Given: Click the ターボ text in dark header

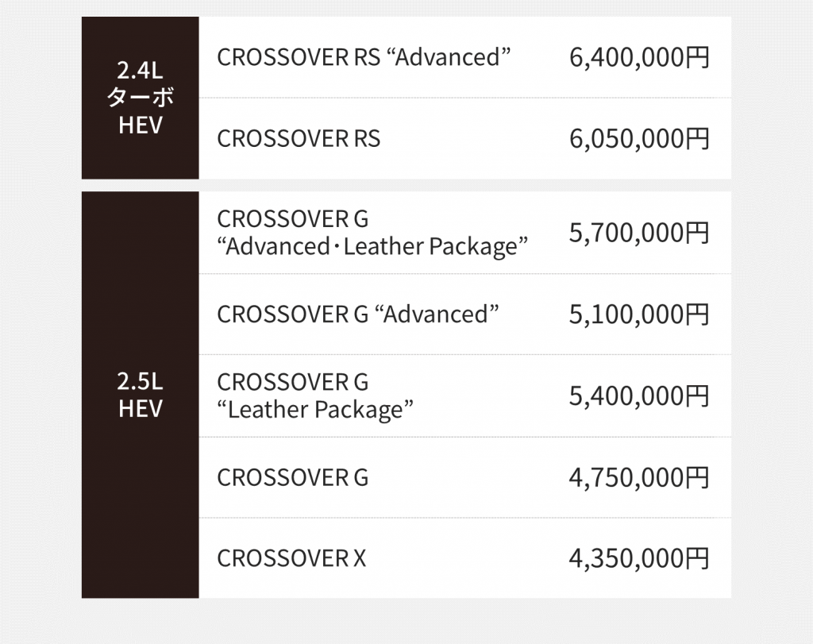Looking at the screenshot, I should 140,98.
